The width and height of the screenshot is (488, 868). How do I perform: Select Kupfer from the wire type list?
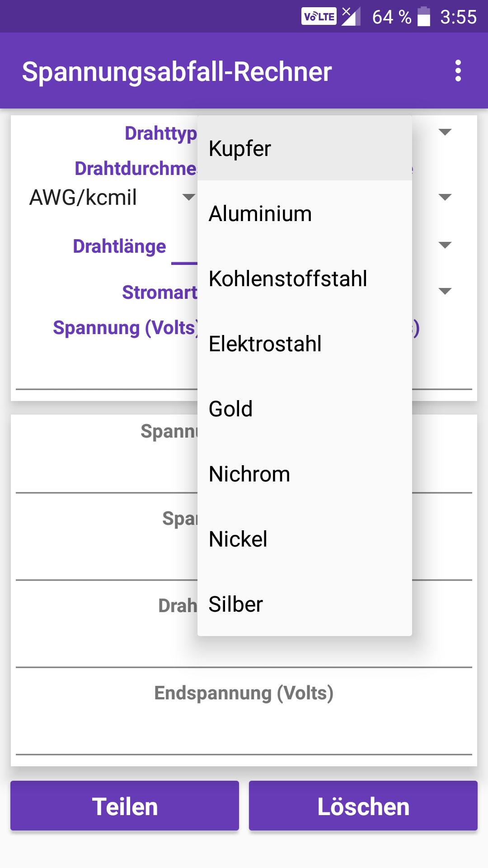click(305, 148)
